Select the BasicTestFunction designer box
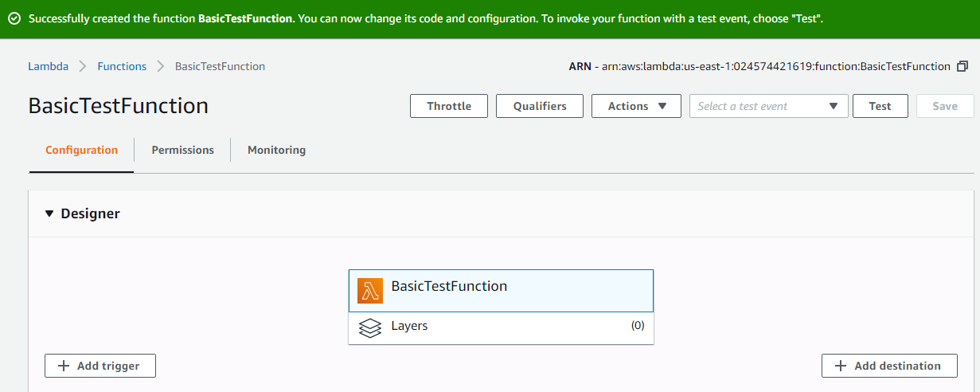 click(x=501, y=291)
